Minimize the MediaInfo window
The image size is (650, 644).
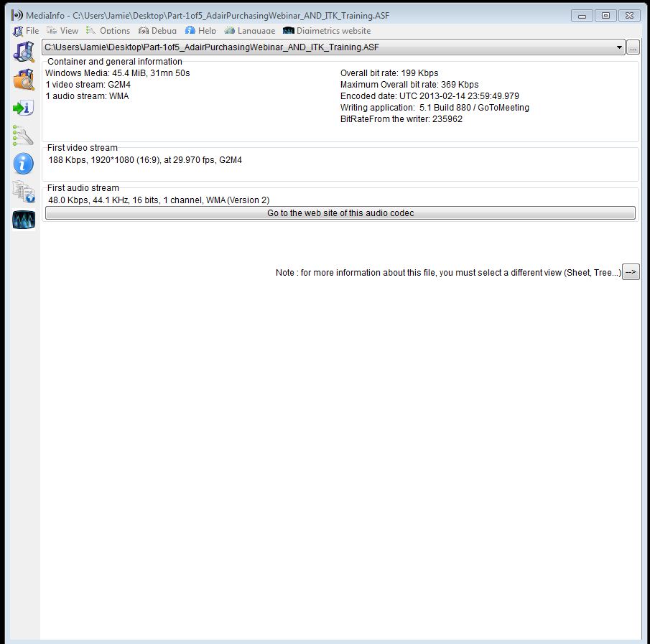[x=582, y=16]
